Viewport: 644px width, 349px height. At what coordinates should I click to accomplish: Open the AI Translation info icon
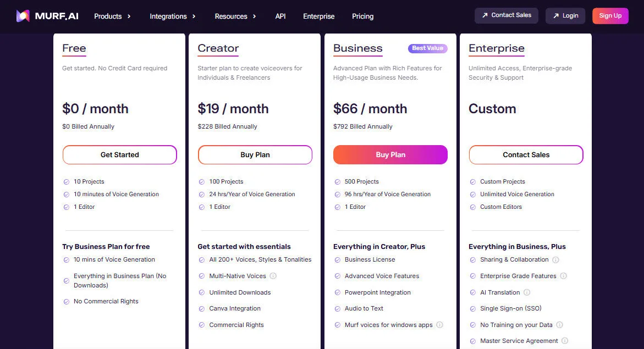[527, 292]
